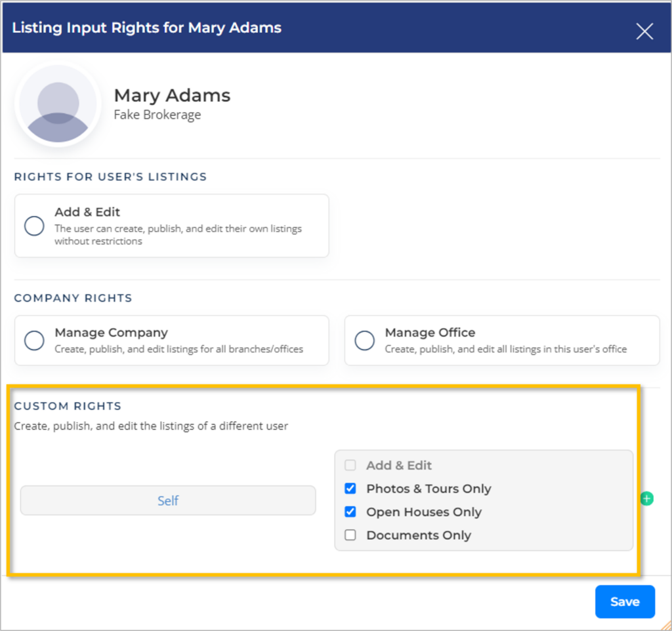Click the Company Rights section heading
Viewport: 672px width, 631px height.
[73, 298]
